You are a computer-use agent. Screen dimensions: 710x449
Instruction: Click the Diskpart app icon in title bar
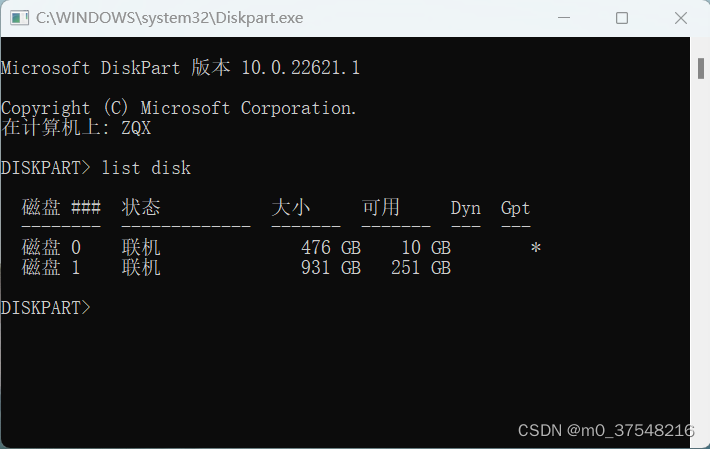(19, 18)
